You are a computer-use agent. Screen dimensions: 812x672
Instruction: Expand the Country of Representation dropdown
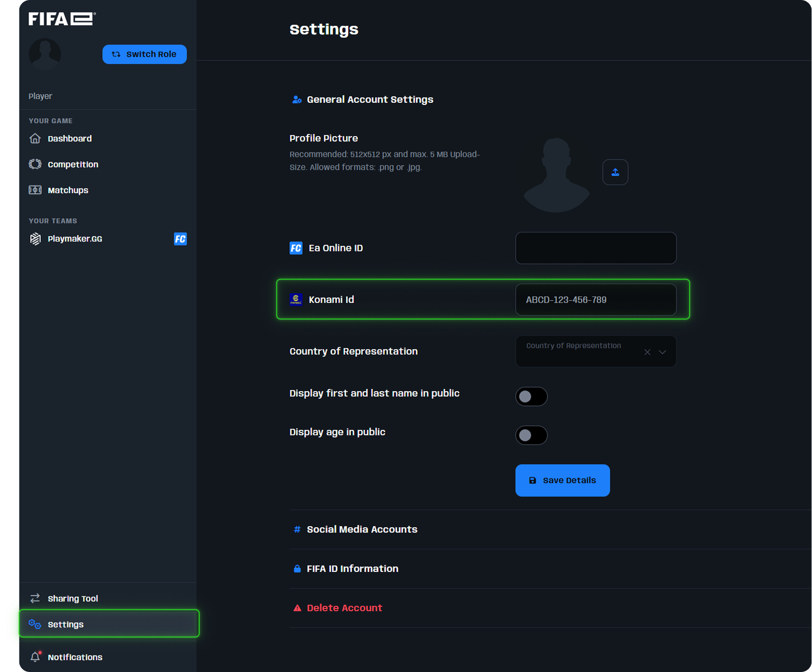[x=663, y=351]
